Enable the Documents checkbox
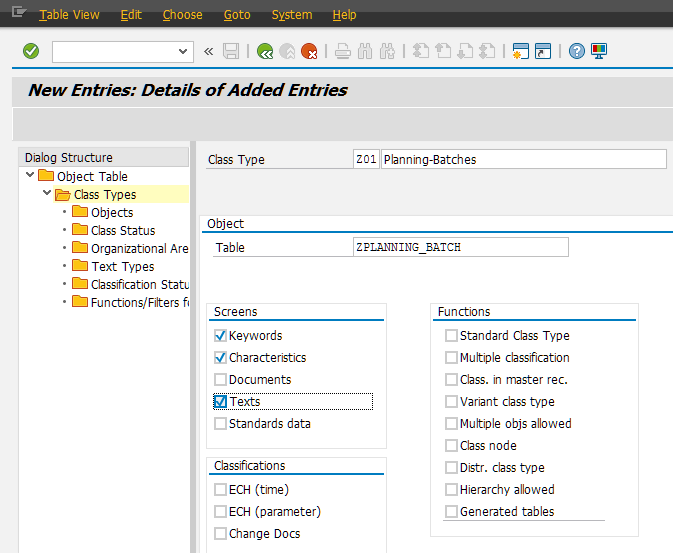 220,380
